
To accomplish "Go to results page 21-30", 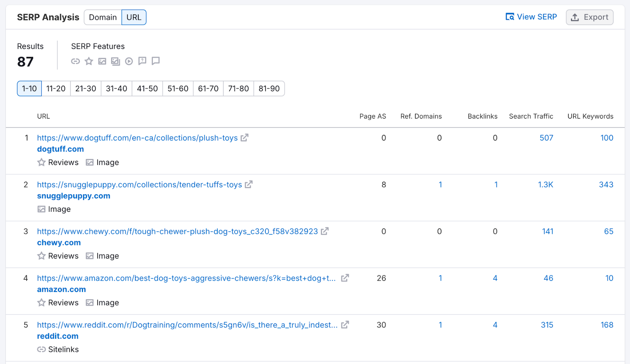I will [86, 89].
